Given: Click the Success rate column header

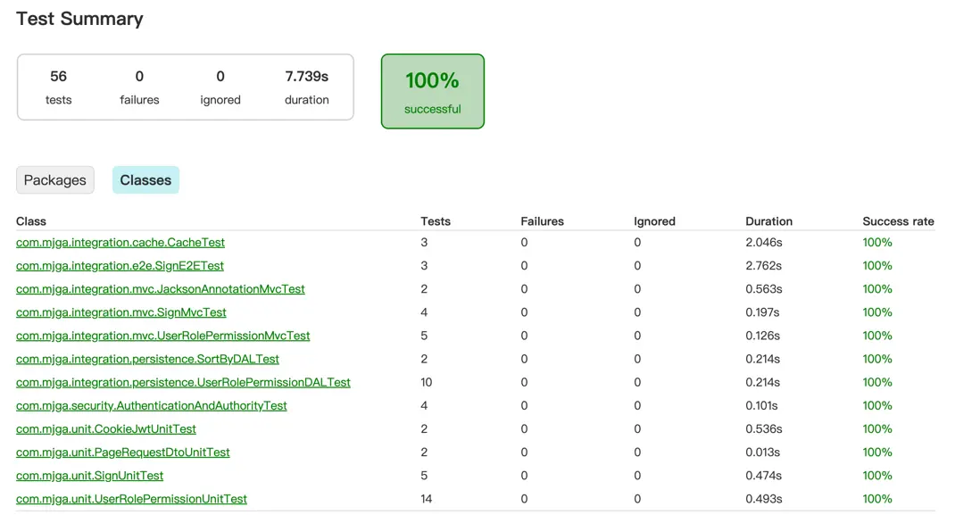Looking at the screenshot, I should (898, 221).
